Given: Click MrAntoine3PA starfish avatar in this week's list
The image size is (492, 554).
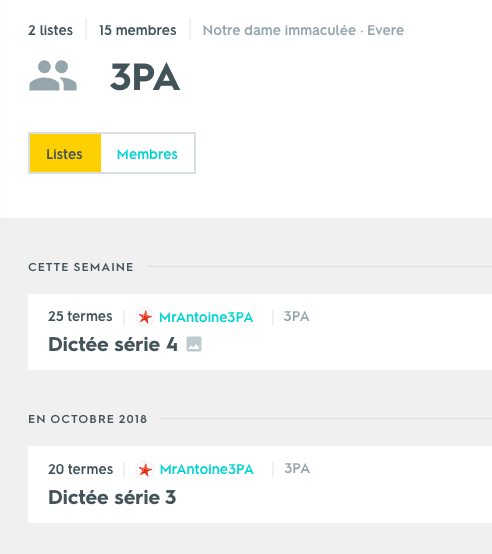Looking at the screenshot, I should point(145,317).
